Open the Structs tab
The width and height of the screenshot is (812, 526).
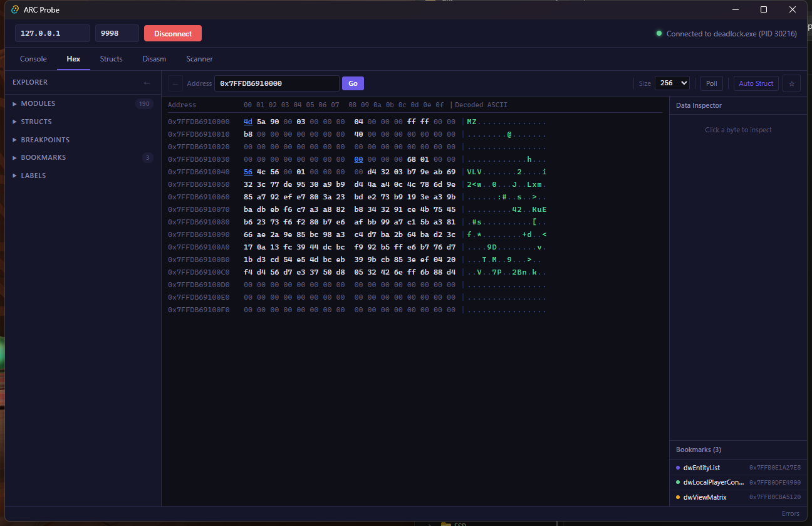point(112,59)
